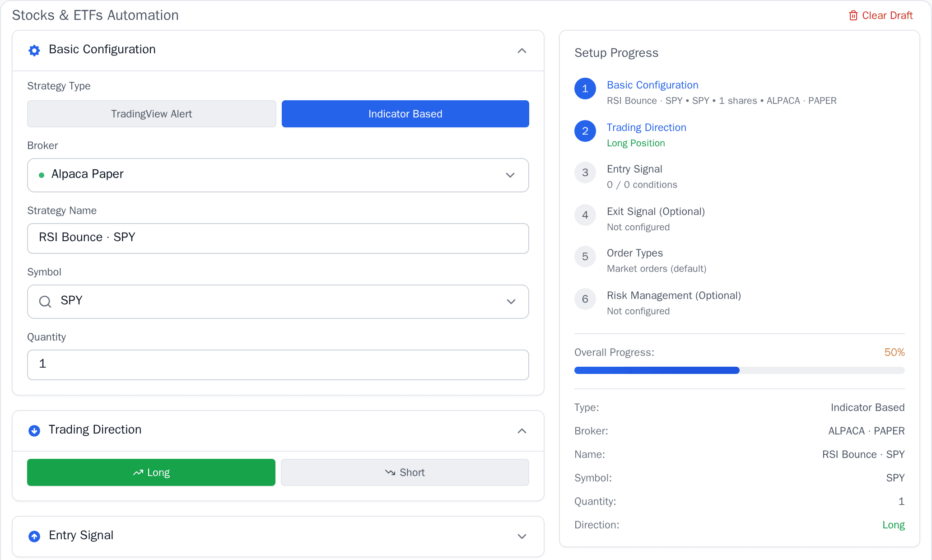Click the Quantity input field
This screenshot has width=932, height=560.
point(278,365)
